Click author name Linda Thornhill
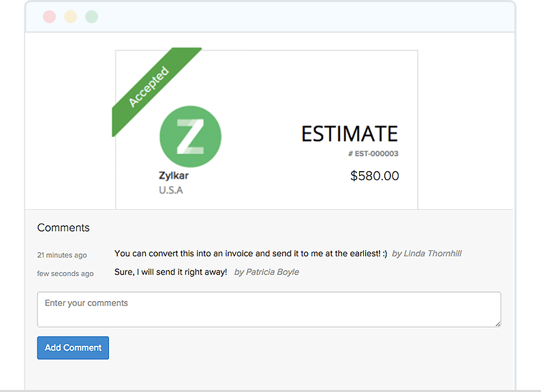Screen dimensions: 541x392 pos(432,254)
